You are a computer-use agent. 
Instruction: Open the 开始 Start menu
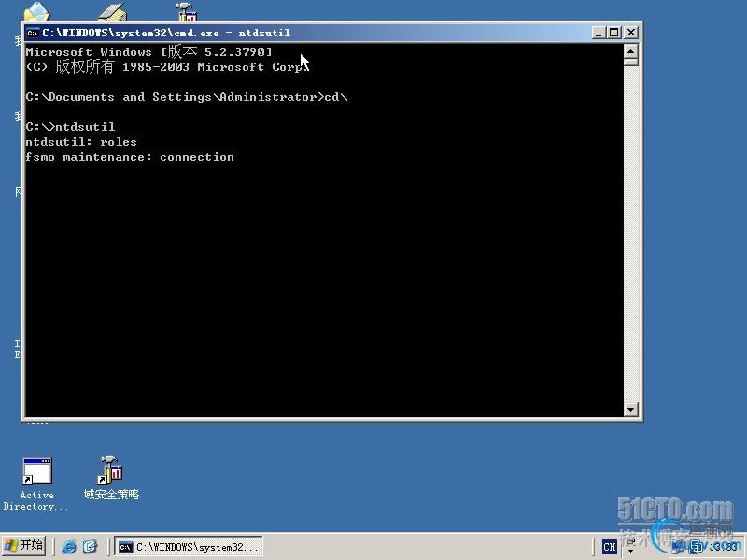point(24,545)
